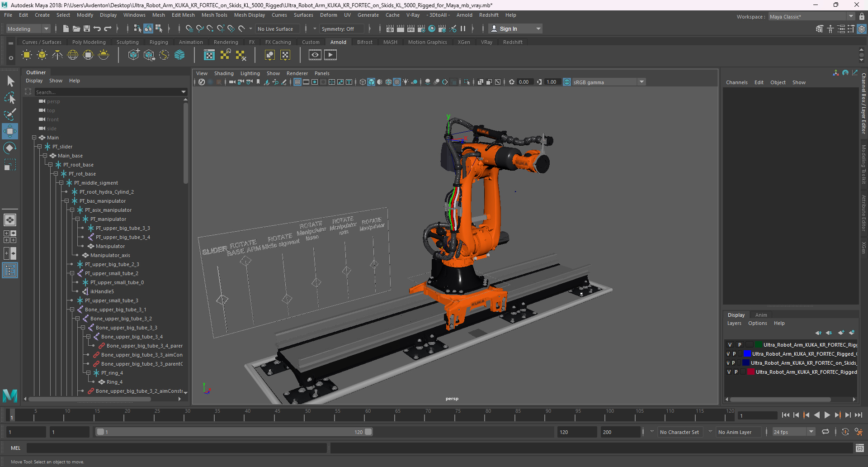This screenshot has width=868, height=467.
Task: Click MEL command language toggle
Action: tap(16, 448)
